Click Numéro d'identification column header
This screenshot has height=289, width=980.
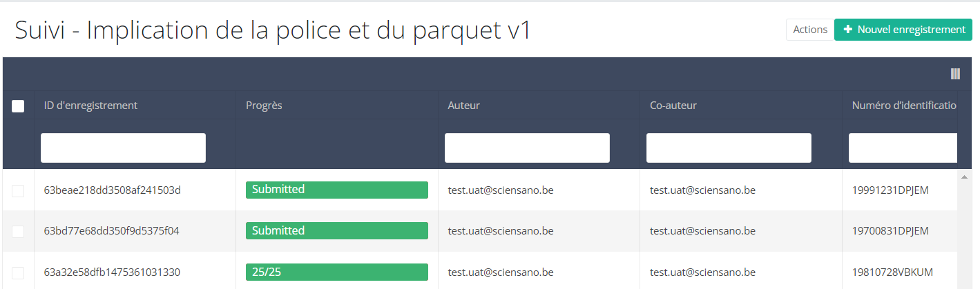[903, 106]
